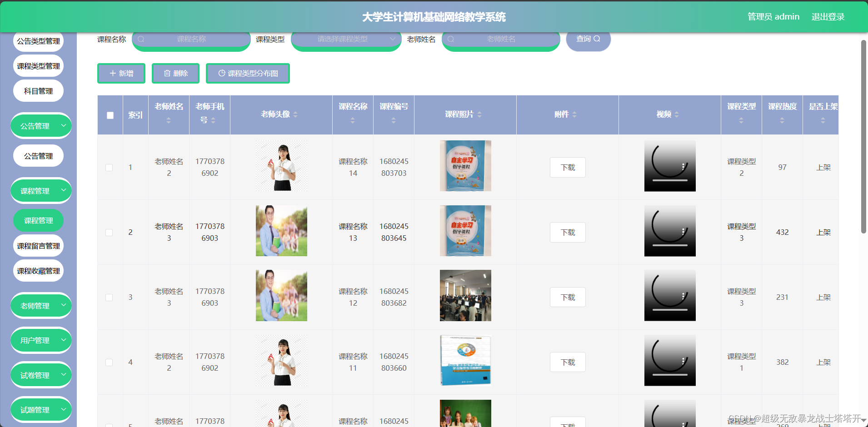Open teacher avatar thumbnail in row 1
This screenshot has height=427, width=868.
point(281,166)
